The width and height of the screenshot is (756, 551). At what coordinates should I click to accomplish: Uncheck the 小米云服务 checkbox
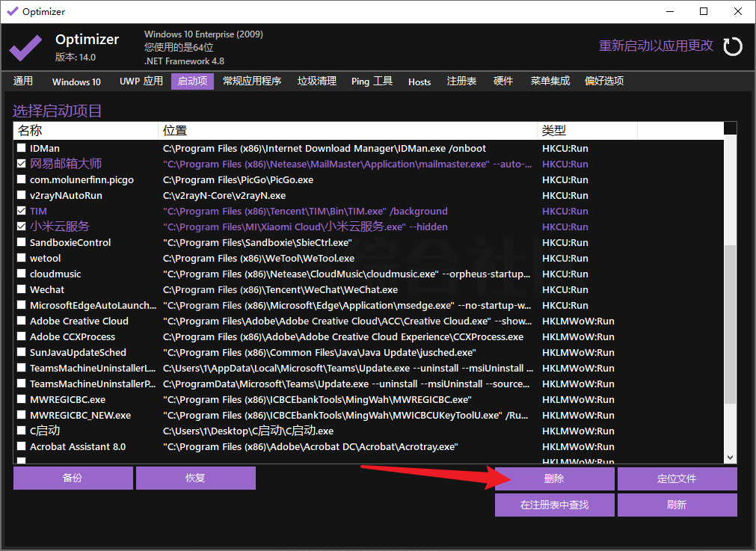tap(21, 226)
